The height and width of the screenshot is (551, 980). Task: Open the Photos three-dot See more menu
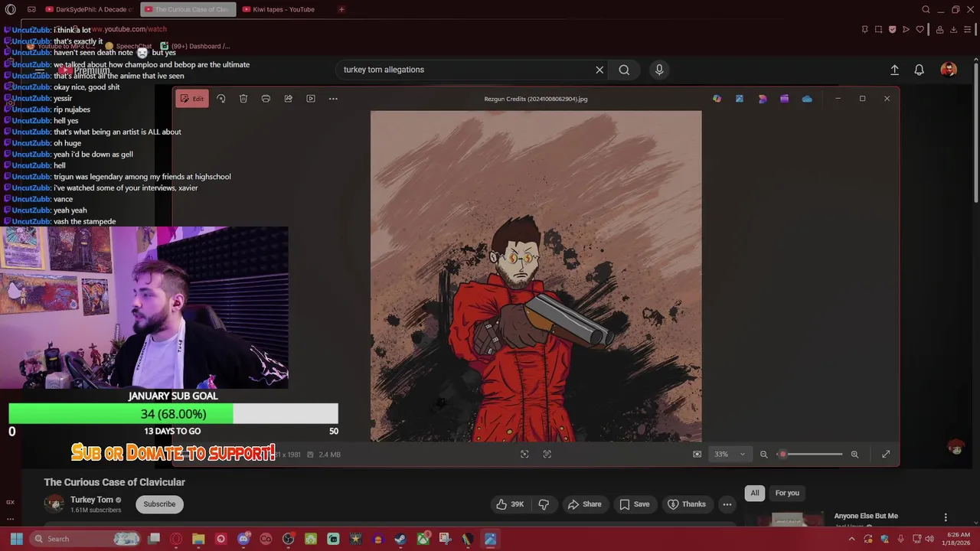click(x=333, y=99)
